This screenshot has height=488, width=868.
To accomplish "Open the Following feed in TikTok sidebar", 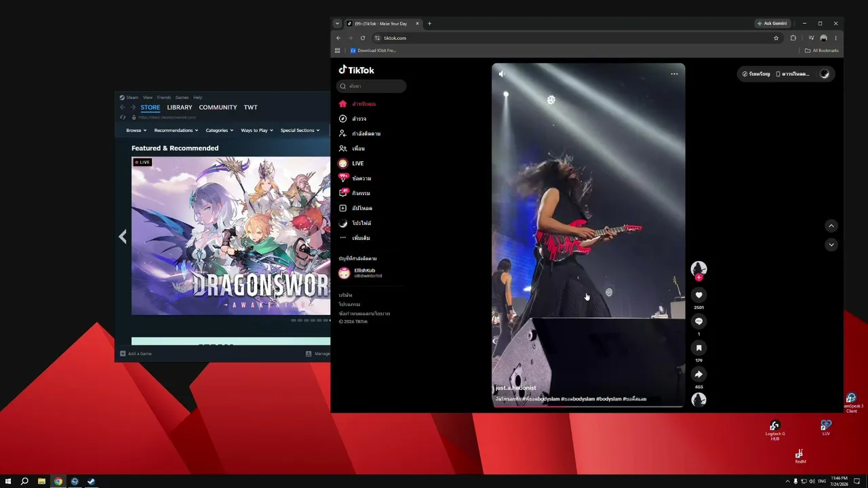I will pos(360,134).
